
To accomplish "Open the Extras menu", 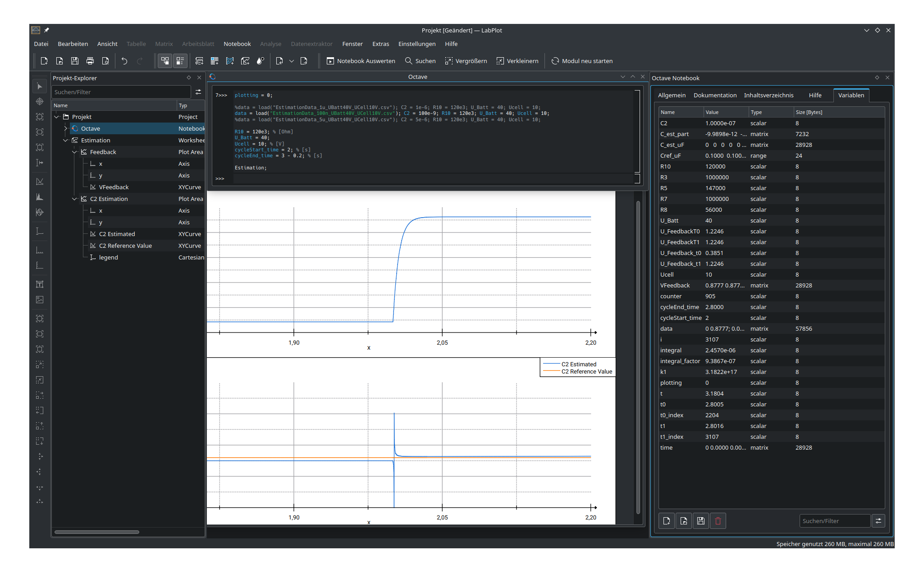I will click(381, 44).
